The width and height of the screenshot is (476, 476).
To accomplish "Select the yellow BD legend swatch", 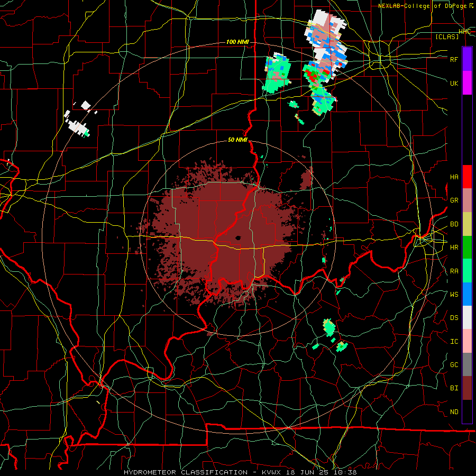I will (x=467, y=224).
